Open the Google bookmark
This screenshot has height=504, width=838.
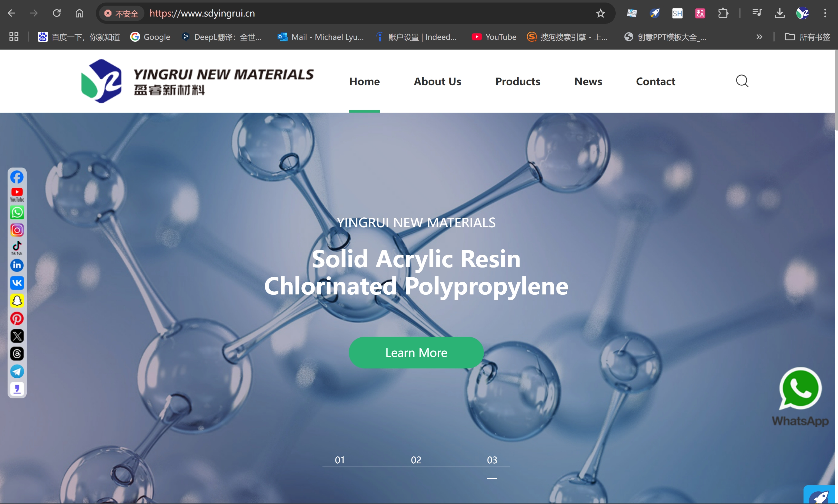[150, 37]
